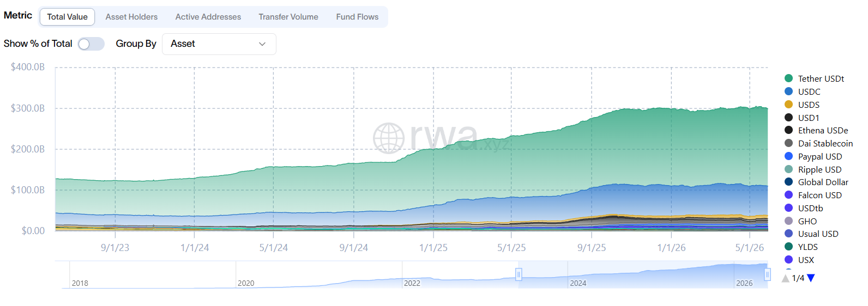Click the 1/1/24 x-axis label

tap(195, 248)
